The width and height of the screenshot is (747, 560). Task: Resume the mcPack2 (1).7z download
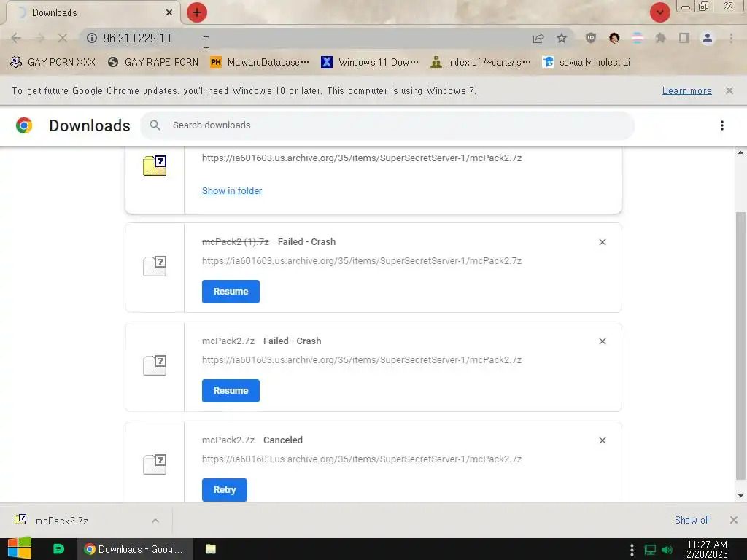pyautogui.click(x=231, y=292)
